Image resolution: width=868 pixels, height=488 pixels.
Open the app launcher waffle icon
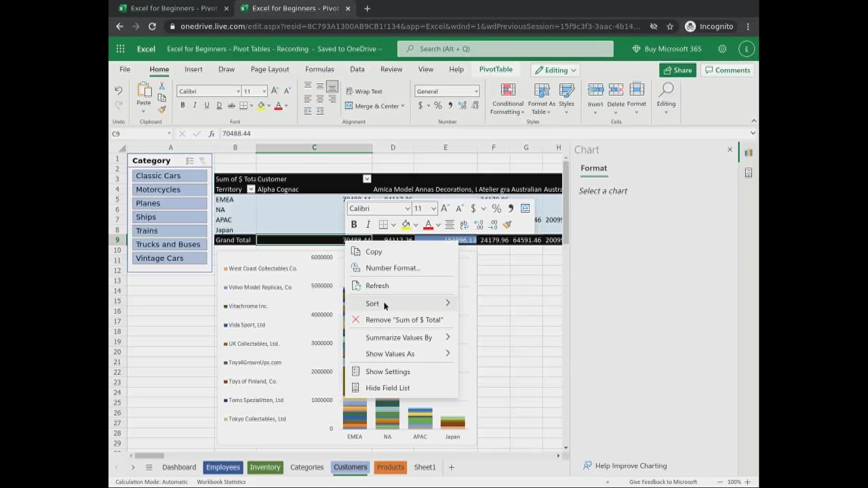click(x=120, y=49)
